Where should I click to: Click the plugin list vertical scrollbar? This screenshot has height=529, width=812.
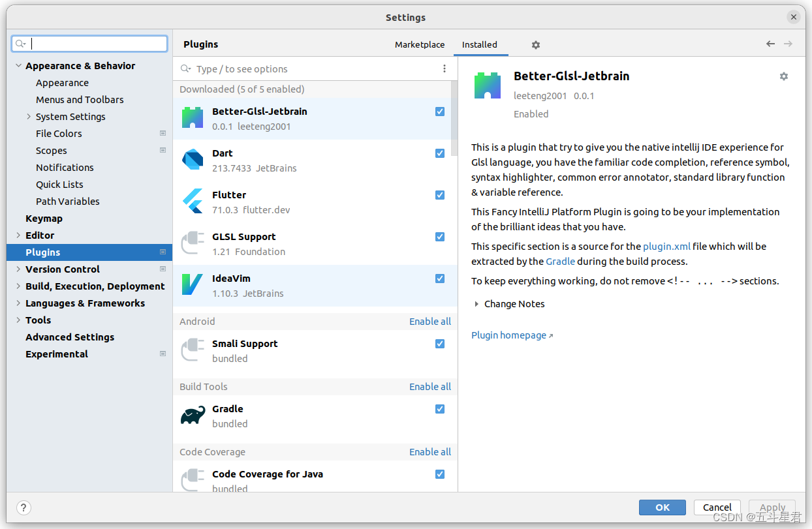(454, 119)
